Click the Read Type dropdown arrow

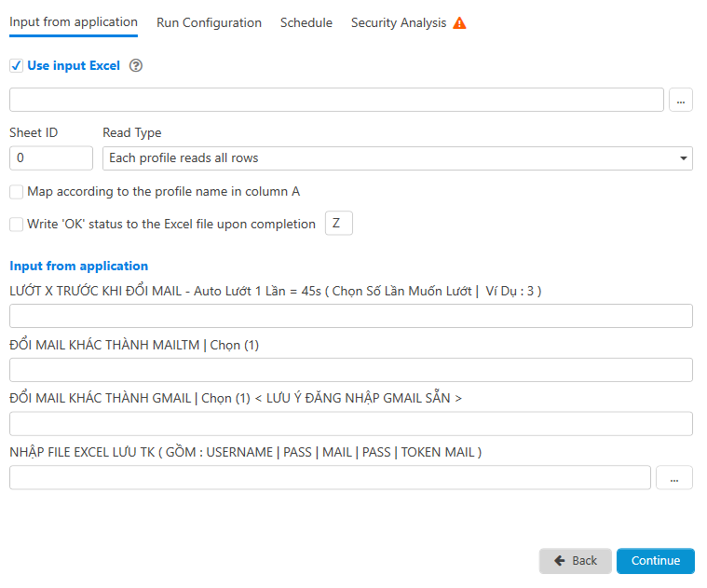point(683,158)
